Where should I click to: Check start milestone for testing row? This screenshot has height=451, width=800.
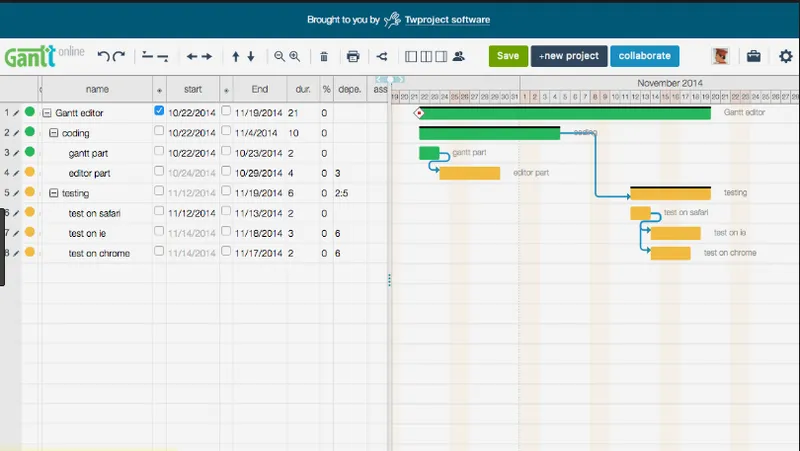coord(159,190)
